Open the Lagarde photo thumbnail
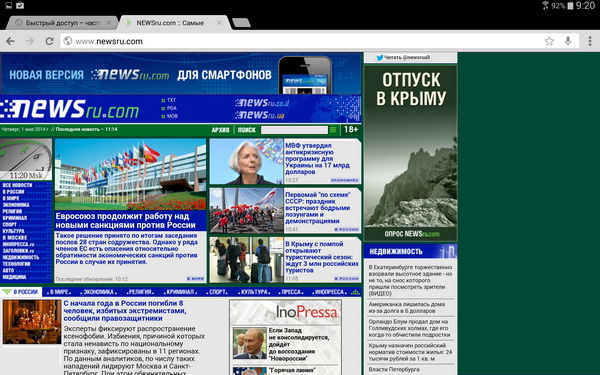The width and height of the screenshot is (600, 375). (246, 161)
